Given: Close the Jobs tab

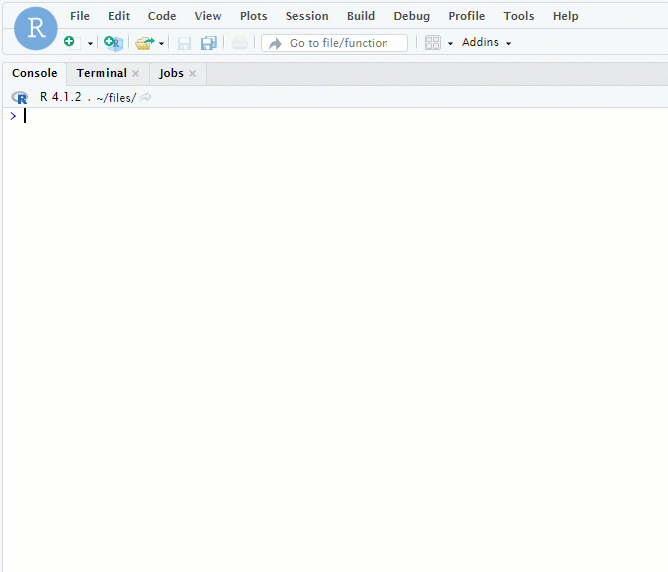Looking at the screenshot, I should click(x=193, y=74).
